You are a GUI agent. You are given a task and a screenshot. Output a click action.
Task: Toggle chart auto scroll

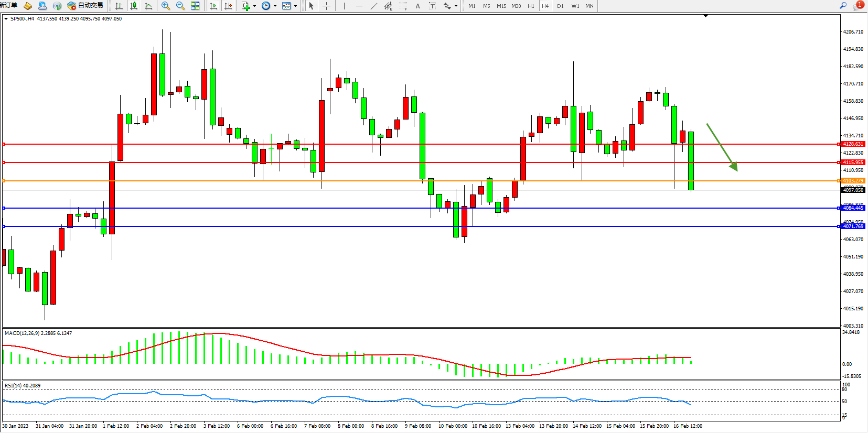tap(213, 6)
